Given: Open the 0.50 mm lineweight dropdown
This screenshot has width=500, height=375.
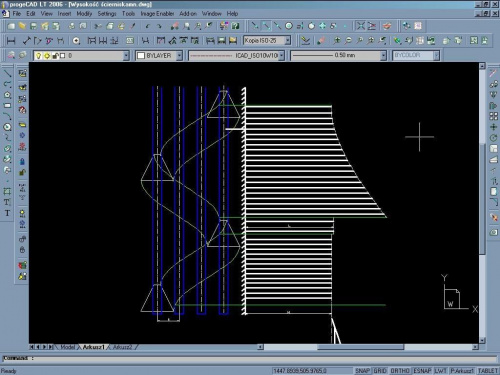Looking at the screenshot, I should coord(383,56).
